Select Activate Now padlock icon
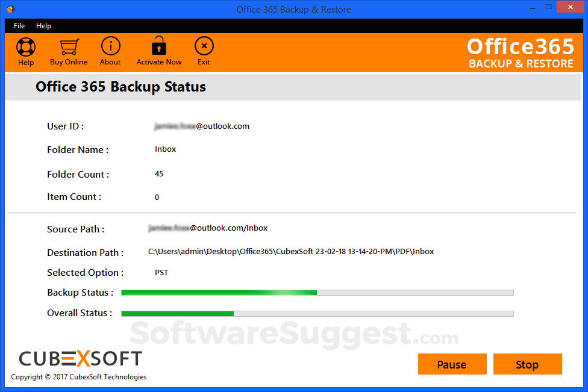Screen dimensions: 588x392 [159, 46]
